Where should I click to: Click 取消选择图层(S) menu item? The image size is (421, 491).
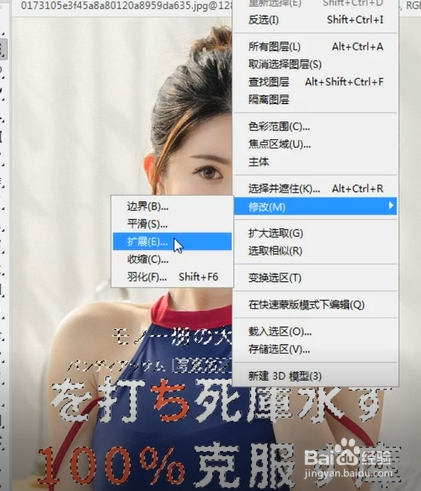point(315,64)
